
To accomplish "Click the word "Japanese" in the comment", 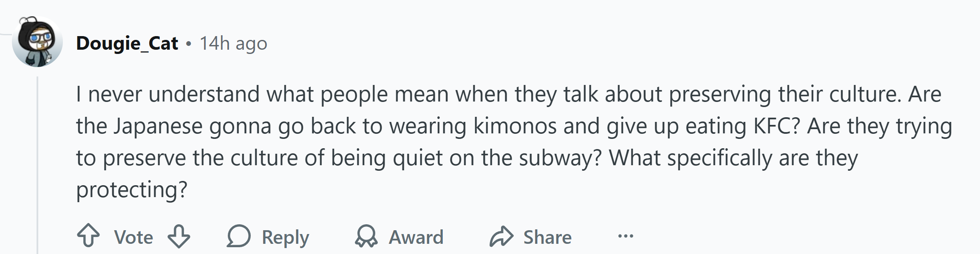I will point(158,126).
